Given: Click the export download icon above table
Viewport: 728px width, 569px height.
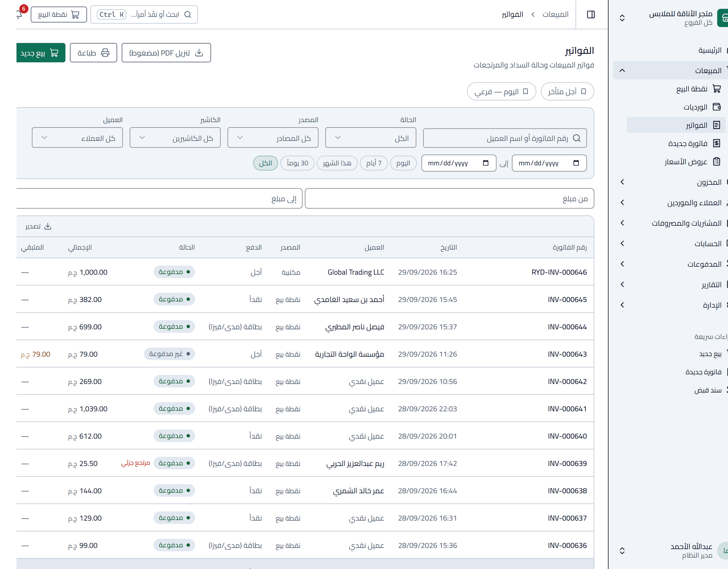Looking at the screenshot, I should (48, 227).
